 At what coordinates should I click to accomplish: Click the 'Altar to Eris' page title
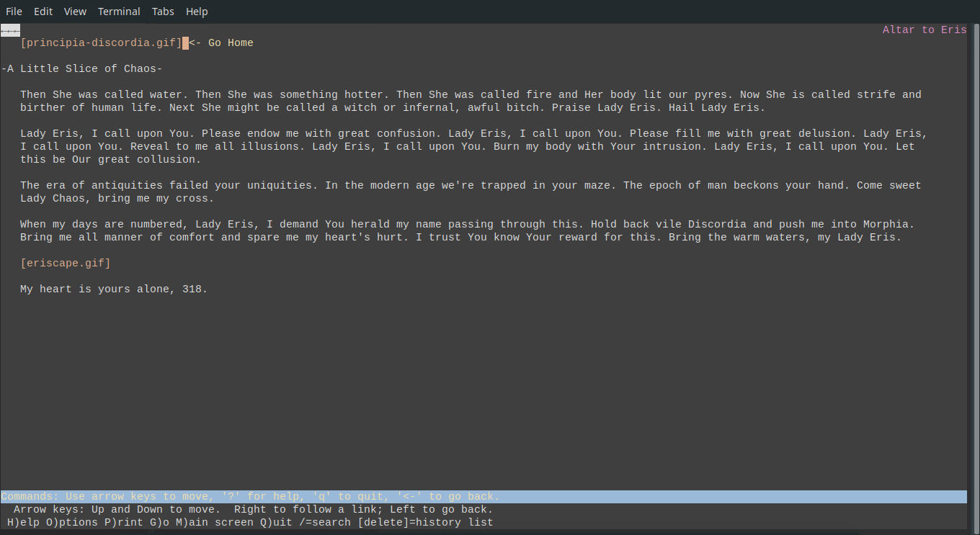tap(925, 30)
